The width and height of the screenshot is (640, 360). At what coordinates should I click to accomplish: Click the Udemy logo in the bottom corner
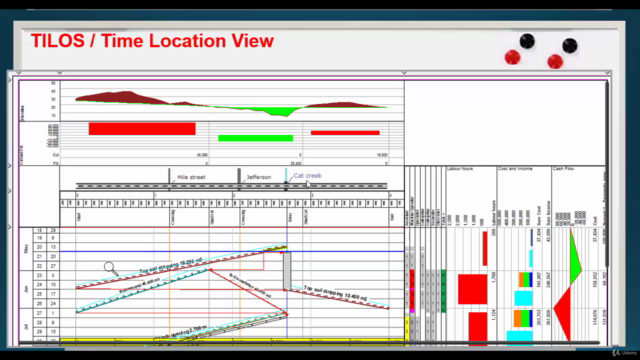(x=624, y=352)
